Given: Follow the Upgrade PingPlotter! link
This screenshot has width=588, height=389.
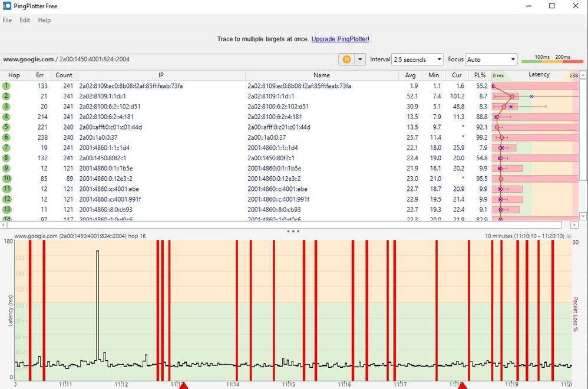Looking at the screenshot, I should point(340,39).
